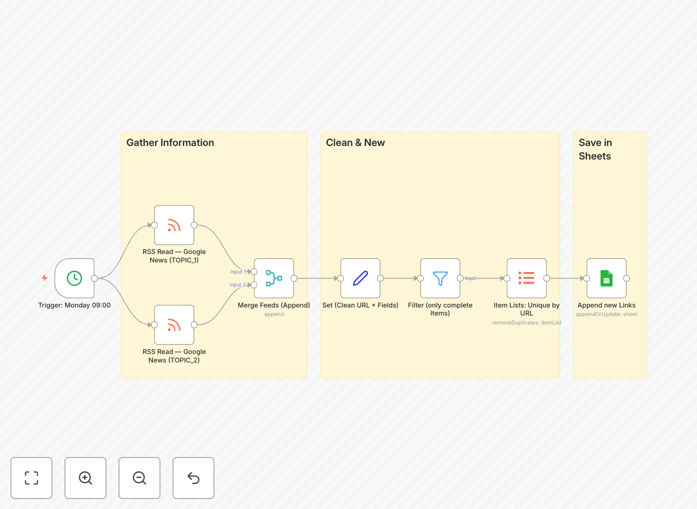
Task: Open the RSS Read Google News (TOPIC_1) node
Action: coord(174,225)
